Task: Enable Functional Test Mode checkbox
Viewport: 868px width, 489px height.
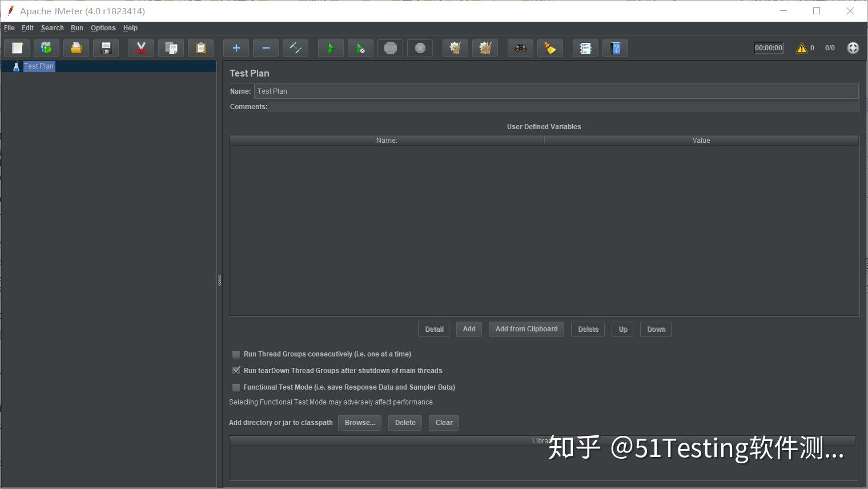Action: tap(236, 387)
